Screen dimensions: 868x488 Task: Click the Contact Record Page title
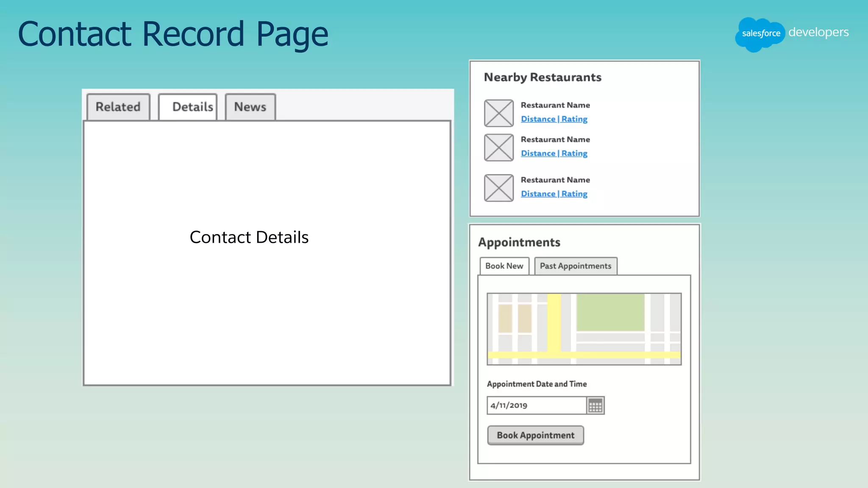tap(173, 34)
